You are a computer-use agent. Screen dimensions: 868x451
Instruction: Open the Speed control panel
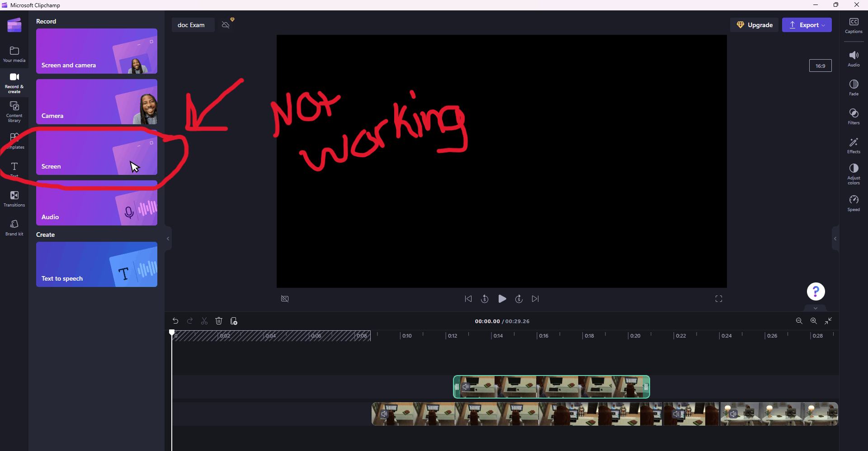854,203
